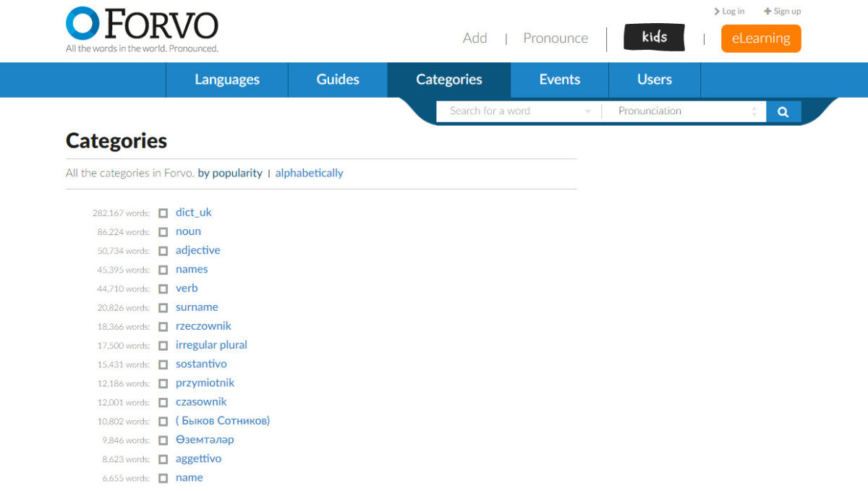Click the 45,395 words count text

coord(124,270)
